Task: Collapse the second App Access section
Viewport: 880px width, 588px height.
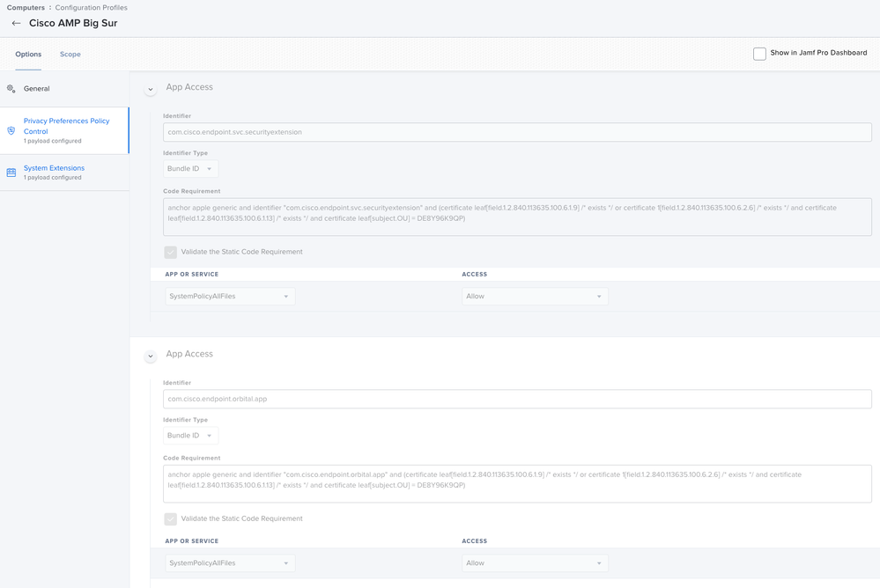Action: pos(151,356)
